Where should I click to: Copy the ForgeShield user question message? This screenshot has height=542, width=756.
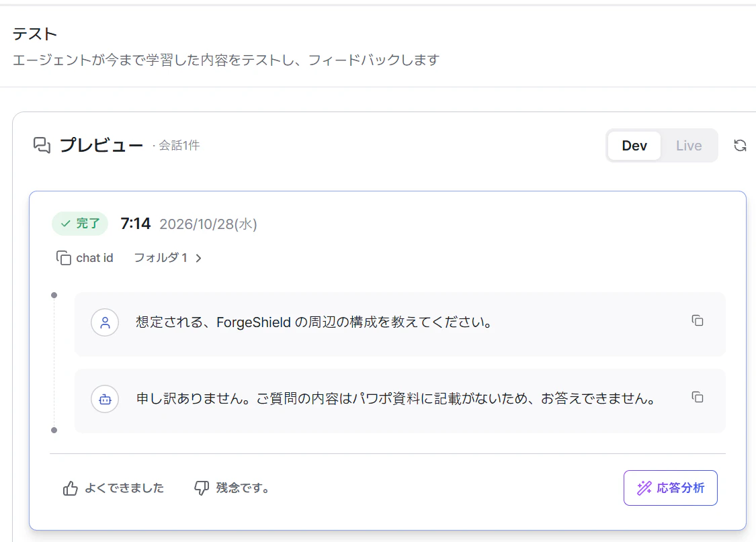click(x=697, y=321)
